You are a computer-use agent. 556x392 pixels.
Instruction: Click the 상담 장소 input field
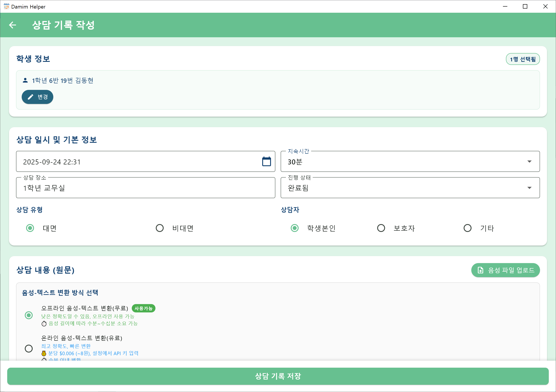point(145,188)
